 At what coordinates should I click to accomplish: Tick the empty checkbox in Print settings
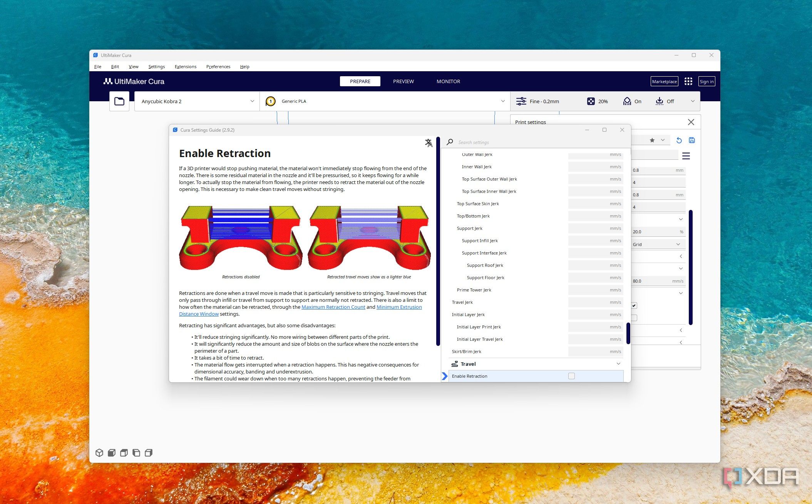634,318
